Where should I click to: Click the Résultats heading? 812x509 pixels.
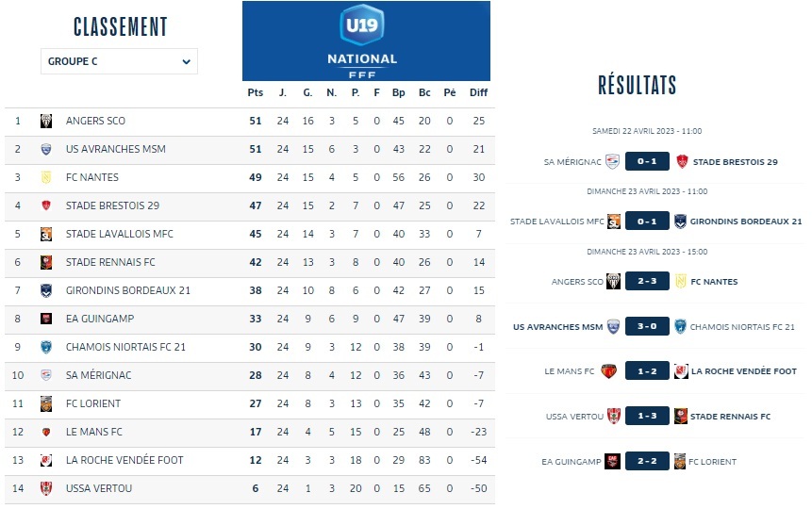638,86
